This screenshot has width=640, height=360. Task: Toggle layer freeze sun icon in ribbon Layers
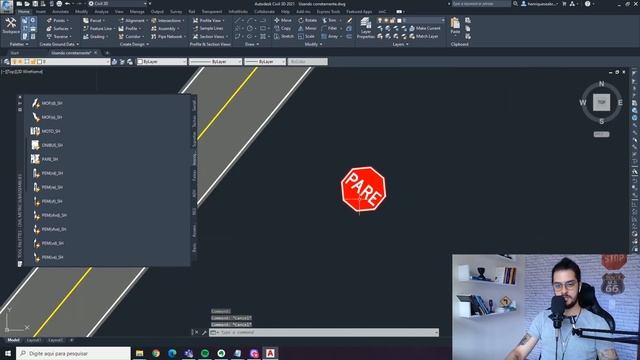386,20
